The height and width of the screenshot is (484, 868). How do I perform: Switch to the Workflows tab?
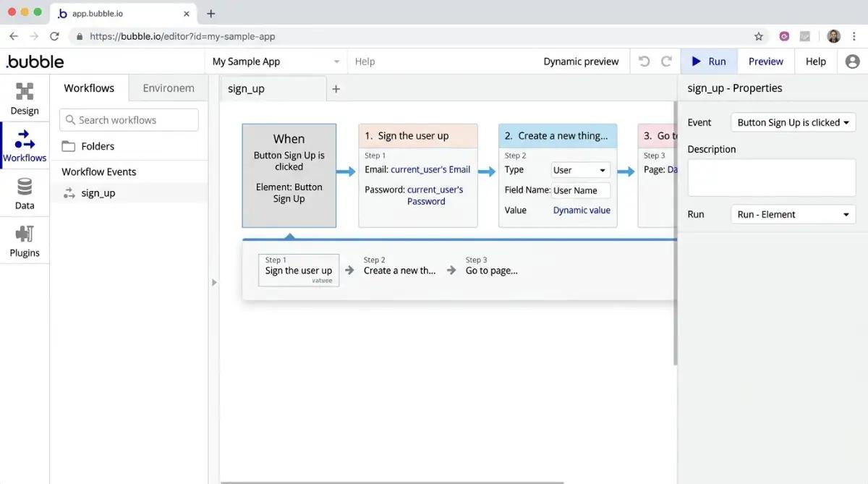(x=89, y=88)
